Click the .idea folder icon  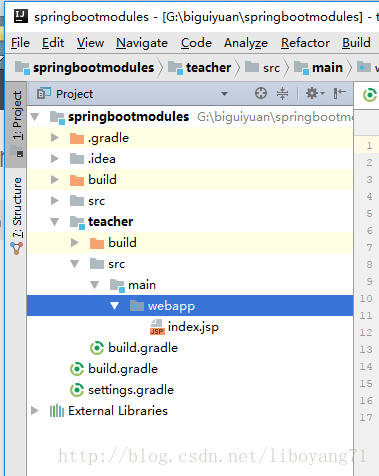click(77, 159)
